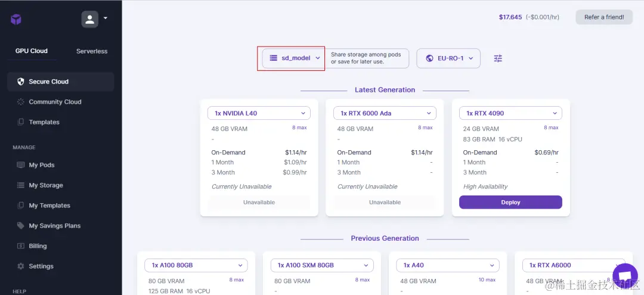Screen dimensions: 644x295
Task: Open the live chat support bubble
Action: (625, 276)
